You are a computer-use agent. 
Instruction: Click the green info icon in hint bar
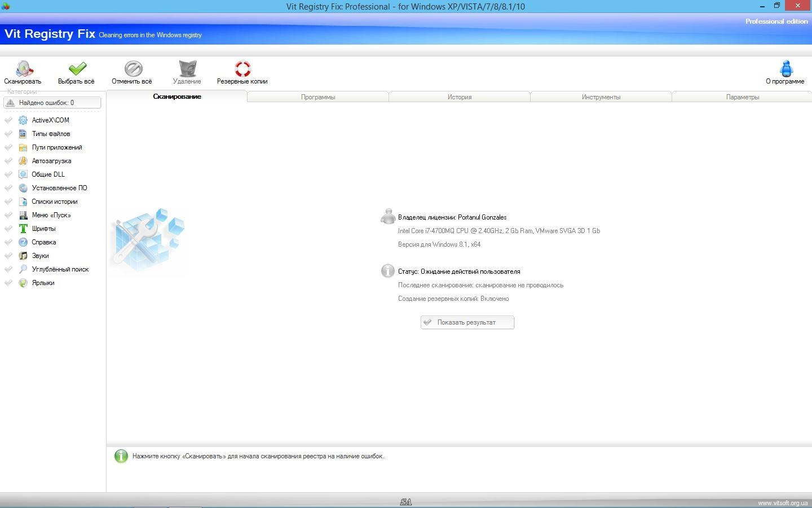[x=121, y=456]
